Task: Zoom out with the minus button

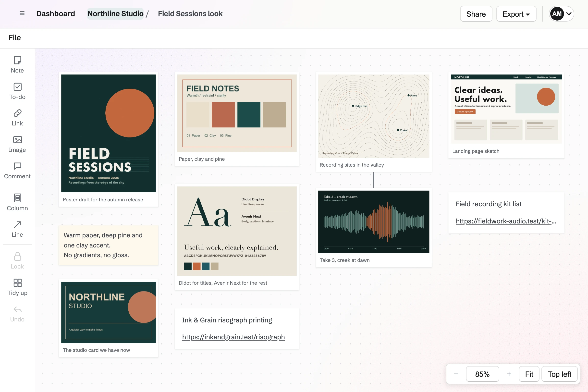Action: [456, 374]
